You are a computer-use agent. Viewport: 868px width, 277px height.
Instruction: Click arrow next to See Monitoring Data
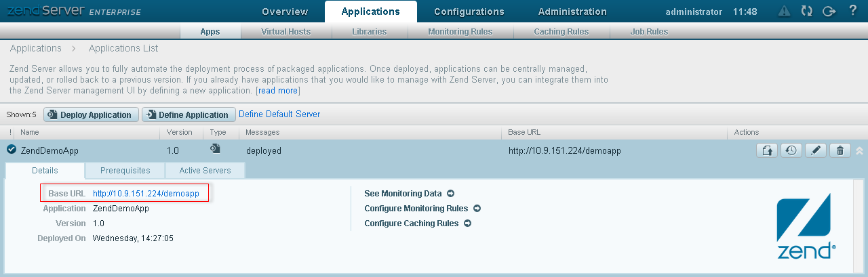coord(450,194)
